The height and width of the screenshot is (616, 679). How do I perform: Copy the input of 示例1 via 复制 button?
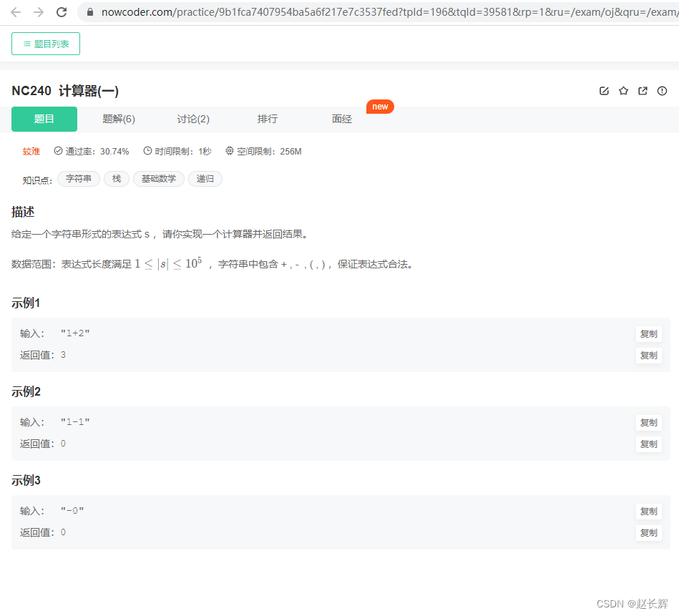pyautogui.click(x=648, y=333)
